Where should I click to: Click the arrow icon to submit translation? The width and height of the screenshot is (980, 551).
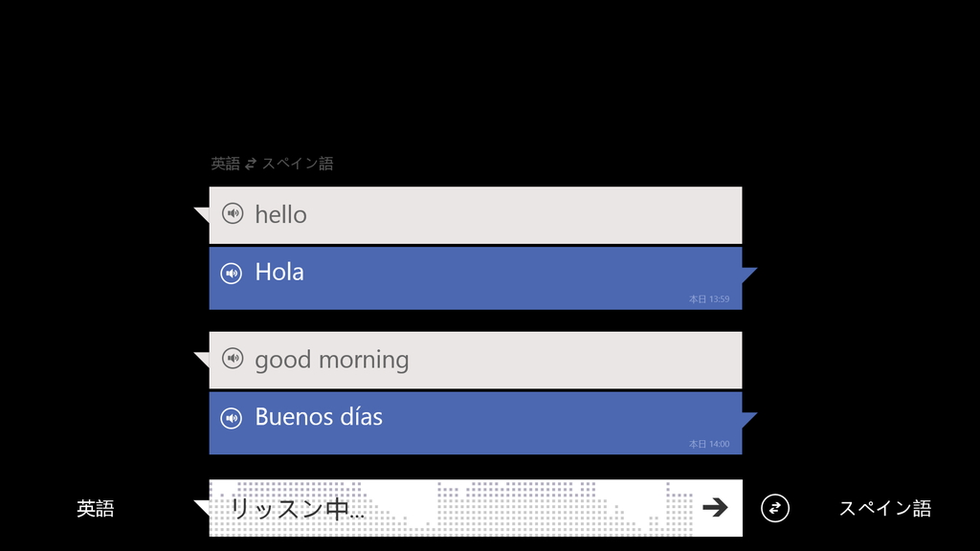715,508
